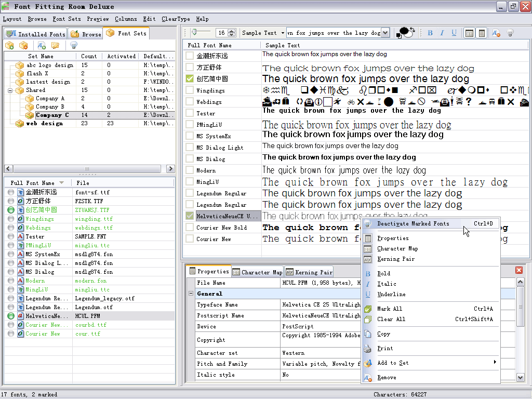Click the Italic toolbar icon
The width and height of the screenshot is (532, 399).
click(x=442, y=33)
